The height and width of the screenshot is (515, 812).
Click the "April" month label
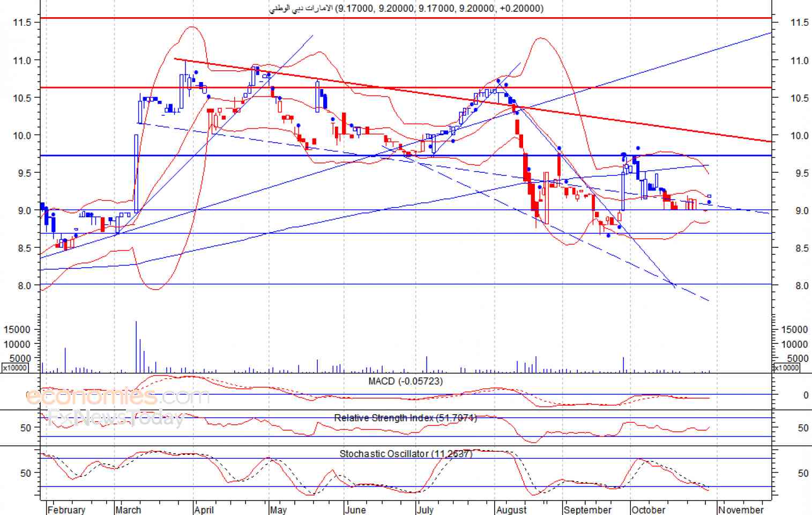tap(204, 510)
